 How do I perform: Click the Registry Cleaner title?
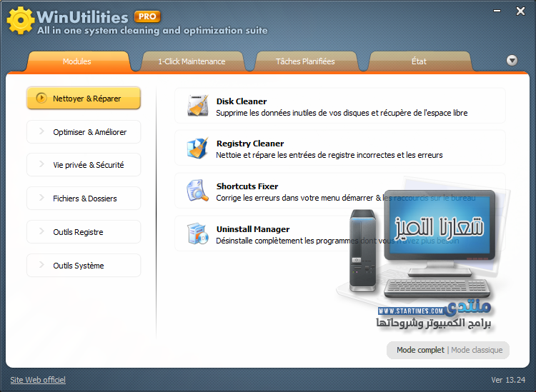pos(250,144)
